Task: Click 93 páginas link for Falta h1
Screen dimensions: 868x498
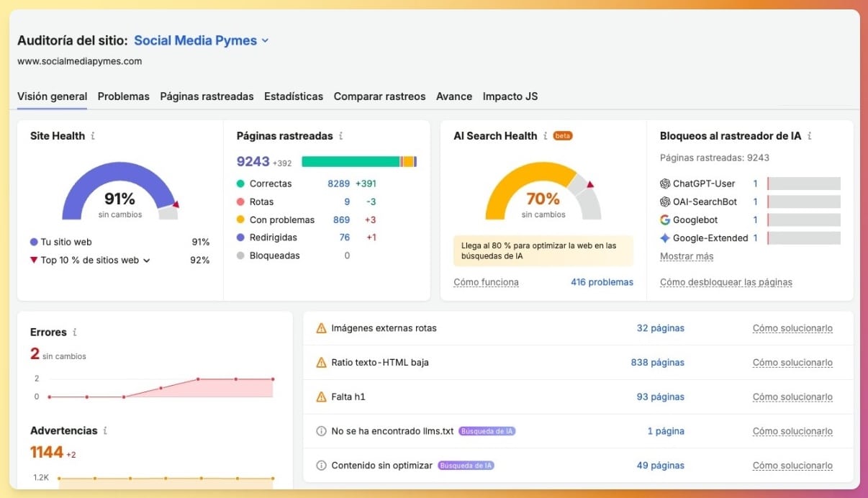Action: (x=661, y=397)
